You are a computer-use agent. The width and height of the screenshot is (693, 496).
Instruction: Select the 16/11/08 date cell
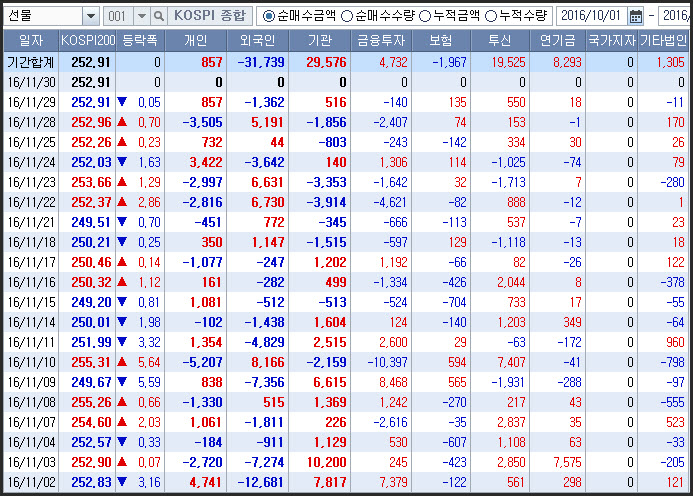pos(32,402)
